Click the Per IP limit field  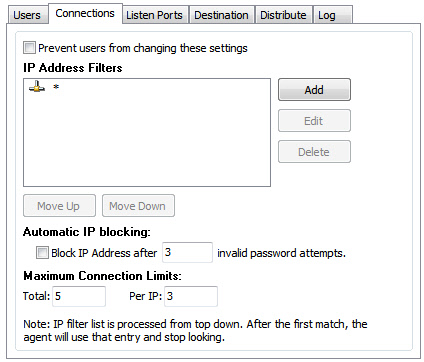(191, 296)
